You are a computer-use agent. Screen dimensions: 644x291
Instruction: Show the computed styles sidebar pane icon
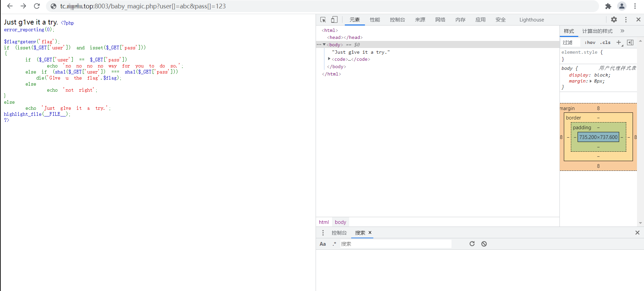[630, 42]
